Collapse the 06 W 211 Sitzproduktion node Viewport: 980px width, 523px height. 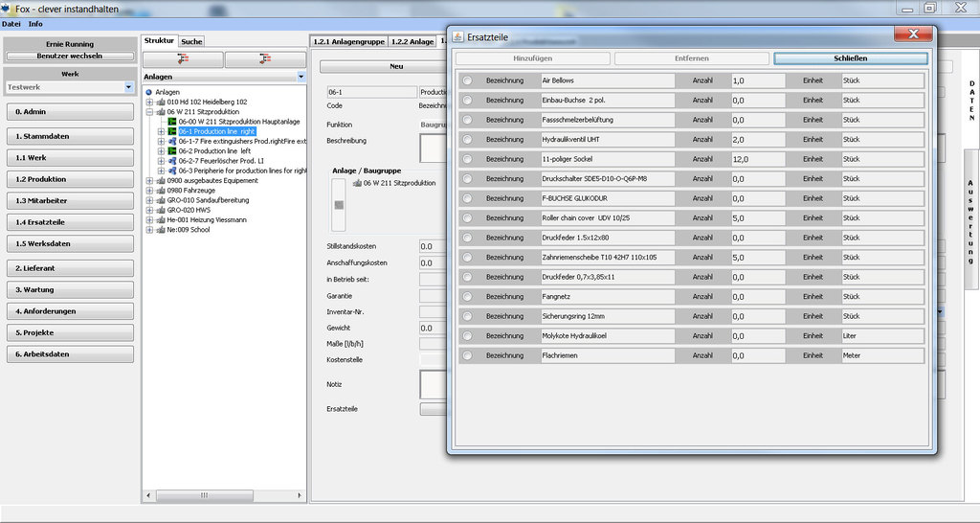coord(149,112)
